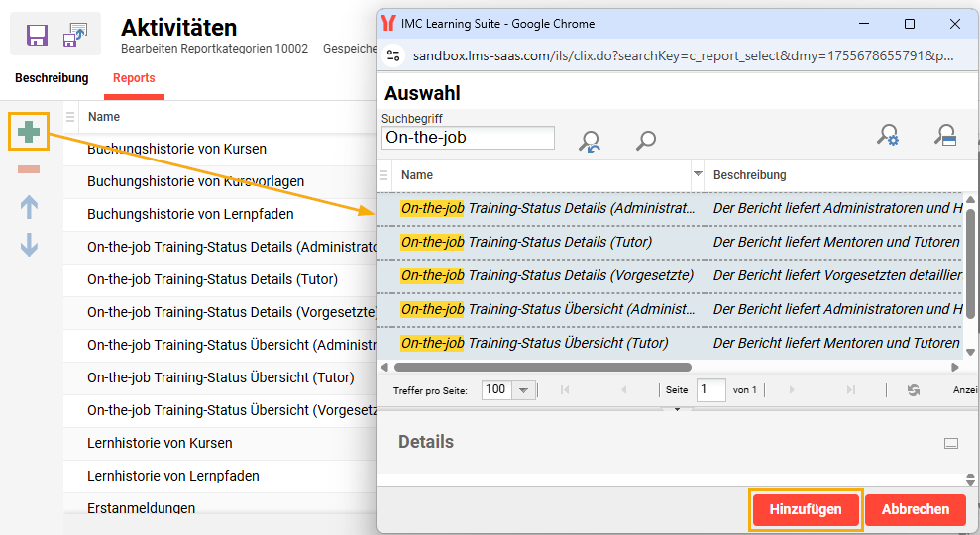Move item up with the up arrow
Screen dimensions: 980x535
(x=29, y=207)
